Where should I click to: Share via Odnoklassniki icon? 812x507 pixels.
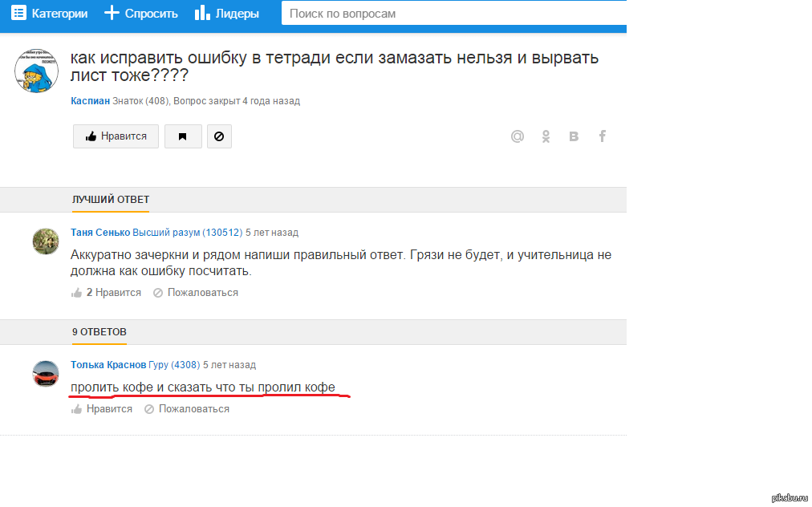point(546,136)
